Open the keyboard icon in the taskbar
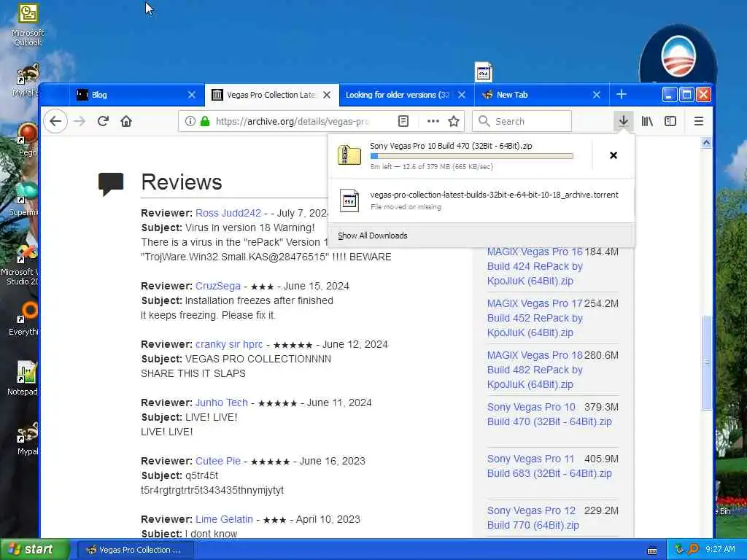 652,551
